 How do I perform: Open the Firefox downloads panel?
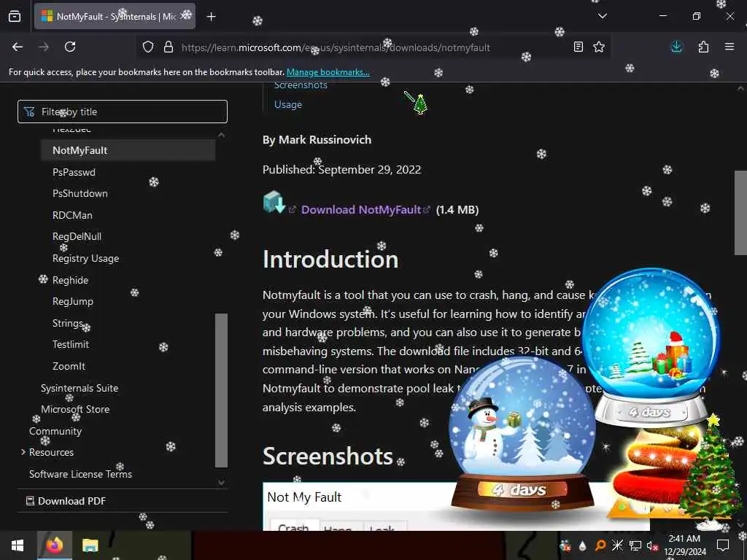coord(676,47)
